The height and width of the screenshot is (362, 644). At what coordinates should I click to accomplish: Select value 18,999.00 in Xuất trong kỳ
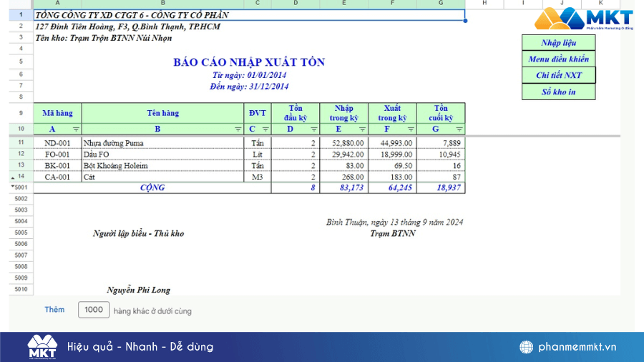[x=392, y=155]
